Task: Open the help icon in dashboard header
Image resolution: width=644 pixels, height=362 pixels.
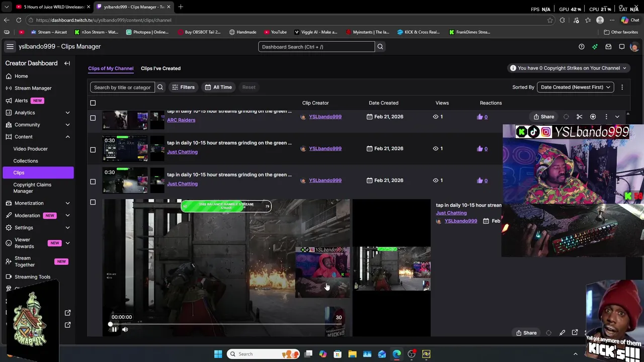Action: [x=582, y=47]
